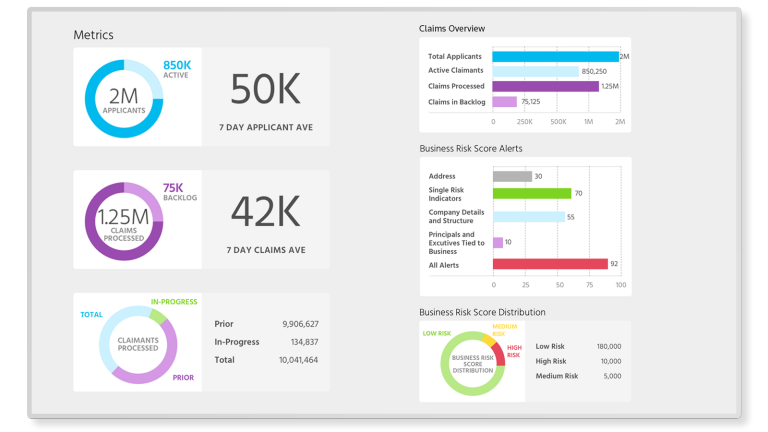Click the Prior row showing 9,906,627
Viewport: 768px width, 432px height.
(x=266, y=324)
